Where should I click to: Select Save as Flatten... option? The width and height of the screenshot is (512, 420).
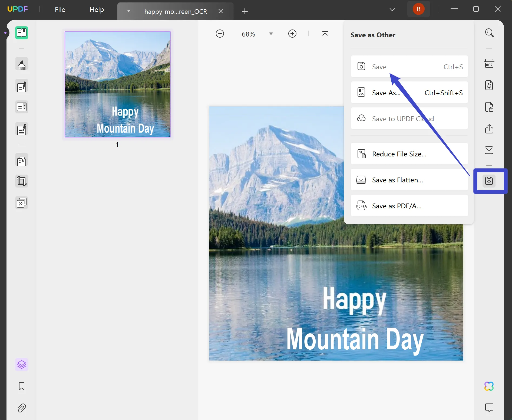(x=409, y=180)
